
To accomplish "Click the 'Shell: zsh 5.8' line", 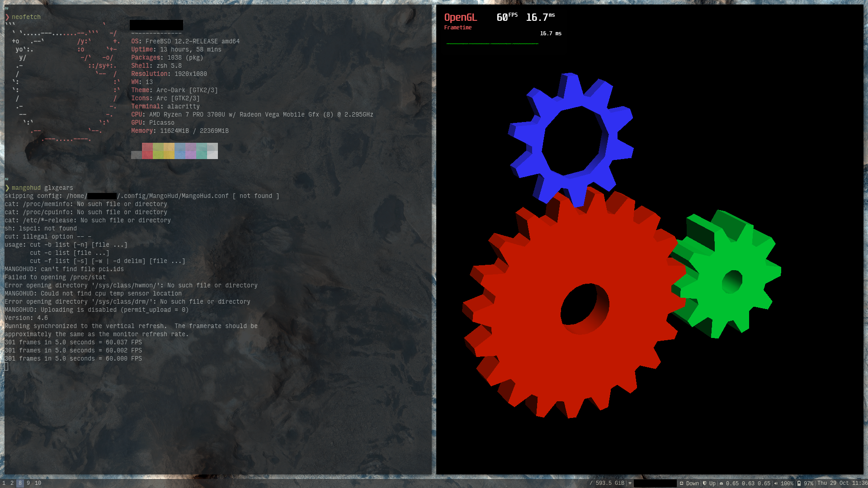I will point(156,66).
